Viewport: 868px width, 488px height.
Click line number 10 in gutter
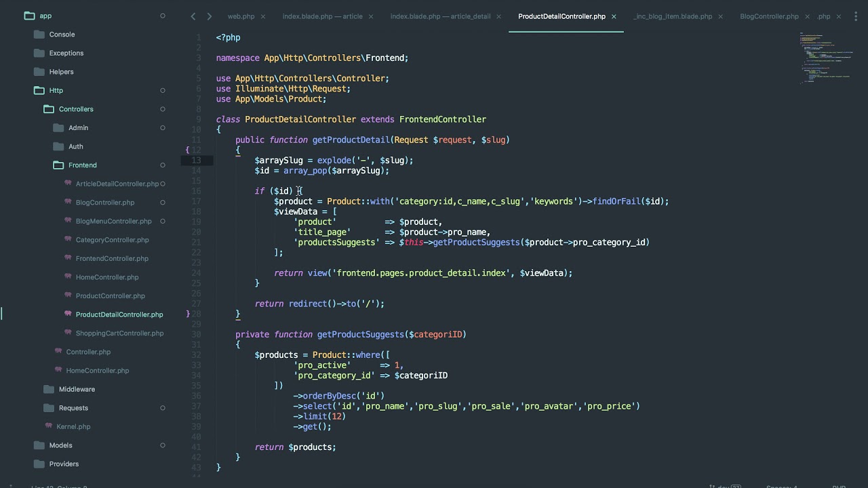pyautogui.click(x=196, y=129)
